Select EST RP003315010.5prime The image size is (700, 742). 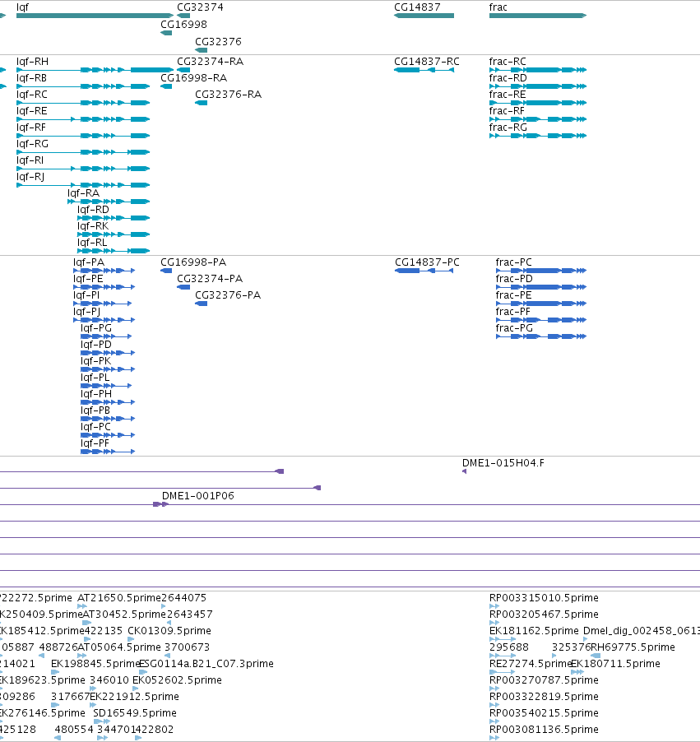click(494, 606)
